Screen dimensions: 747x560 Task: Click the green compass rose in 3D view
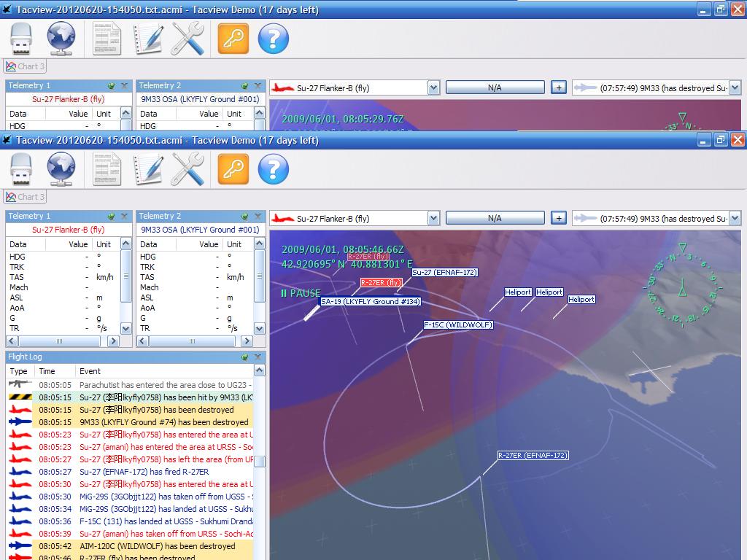click(x=682, y=284)
